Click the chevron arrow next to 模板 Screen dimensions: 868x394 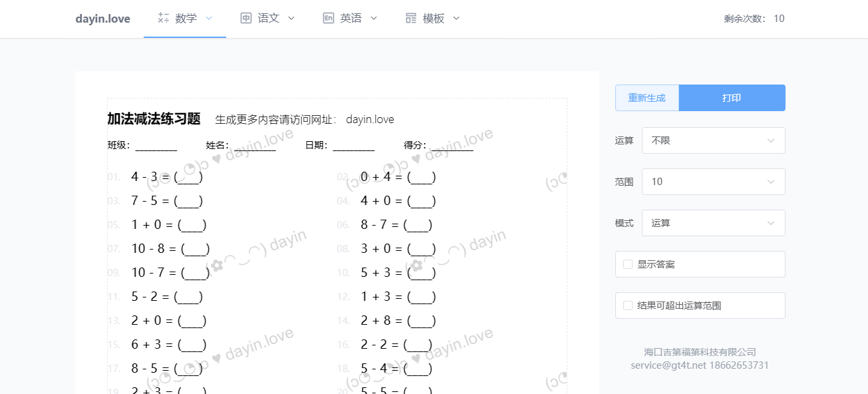click(456, 19)
